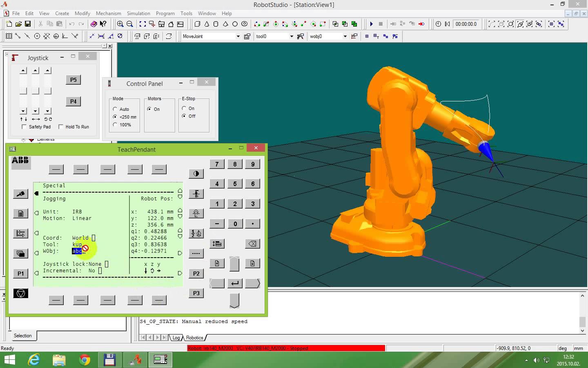Click the TeachPendant incremental dashes key
Screen dimensions: 588x368
(196, 254)
